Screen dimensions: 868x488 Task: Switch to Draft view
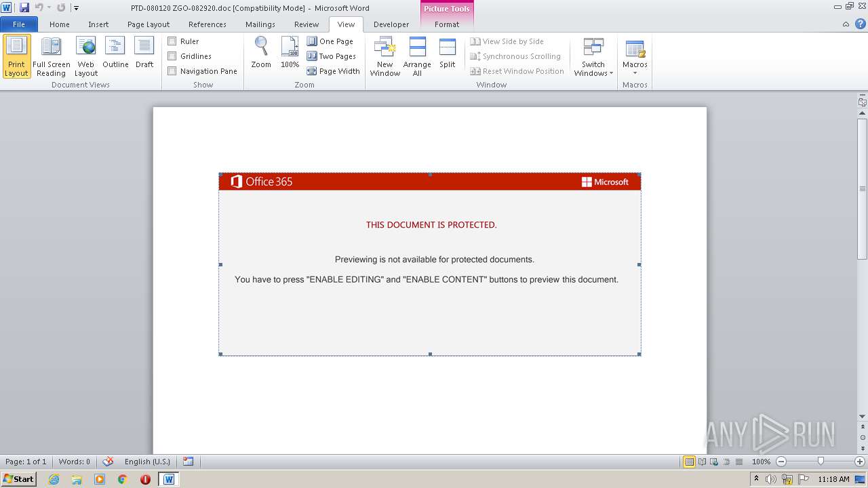144,53
